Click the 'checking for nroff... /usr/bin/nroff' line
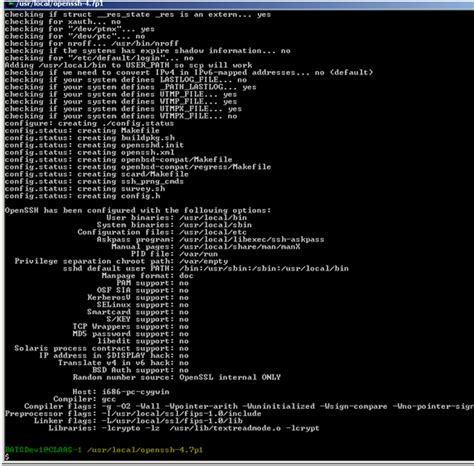474x466 pixels. click(92, 44)
